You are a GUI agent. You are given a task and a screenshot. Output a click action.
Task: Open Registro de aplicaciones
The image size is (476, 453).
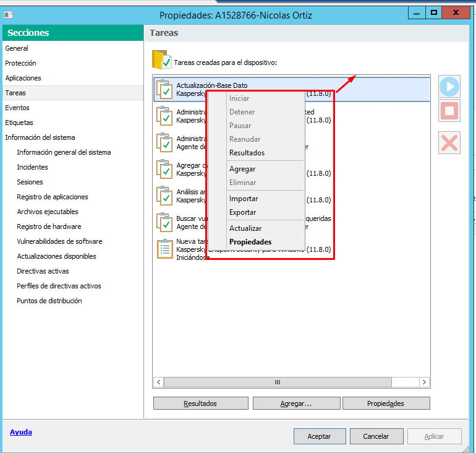coord(52,197)
